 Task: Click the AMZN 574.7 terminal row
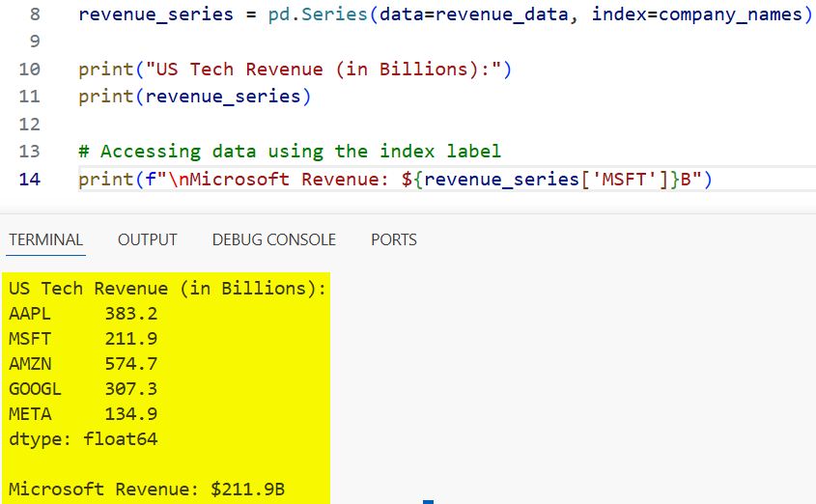pyautogui.click(x=83, y=364)
